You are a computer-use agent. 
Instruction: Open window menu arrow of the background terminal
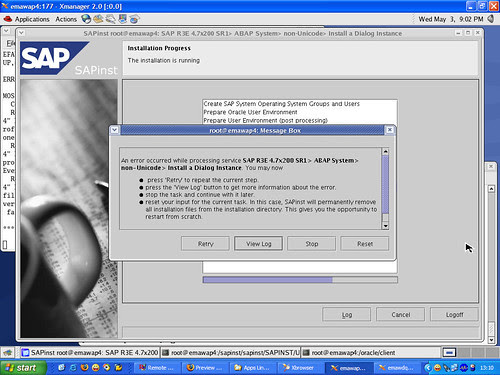click(x=6, y=31)
